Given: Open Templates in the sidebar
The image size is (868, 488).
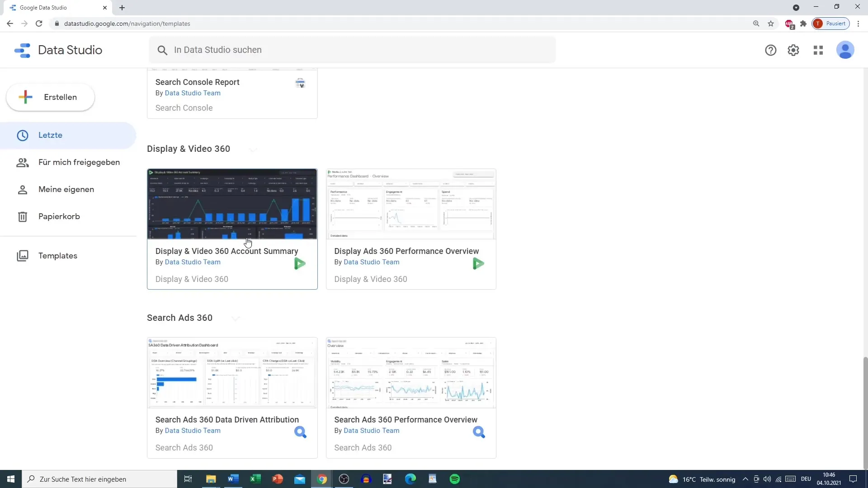Looking at the screenshot, I should pyautogui.click(x=68, y=256).
